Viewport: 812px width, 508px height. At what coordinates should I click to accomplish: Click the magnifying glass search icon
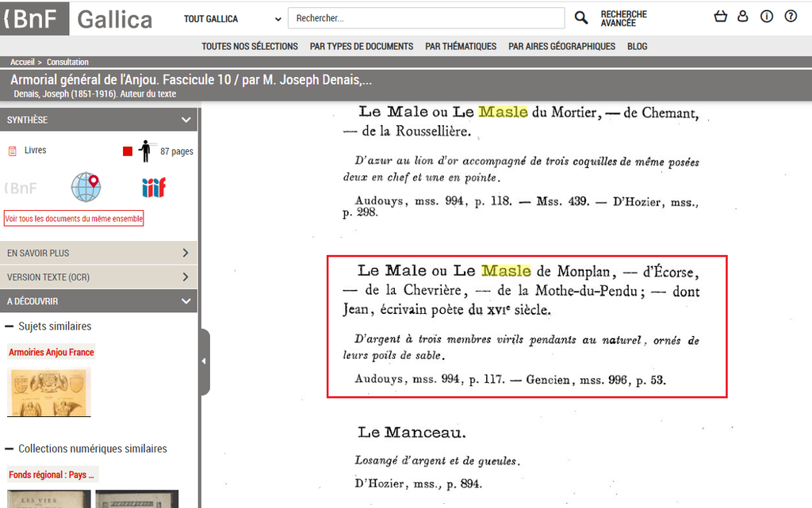[581, 18]
